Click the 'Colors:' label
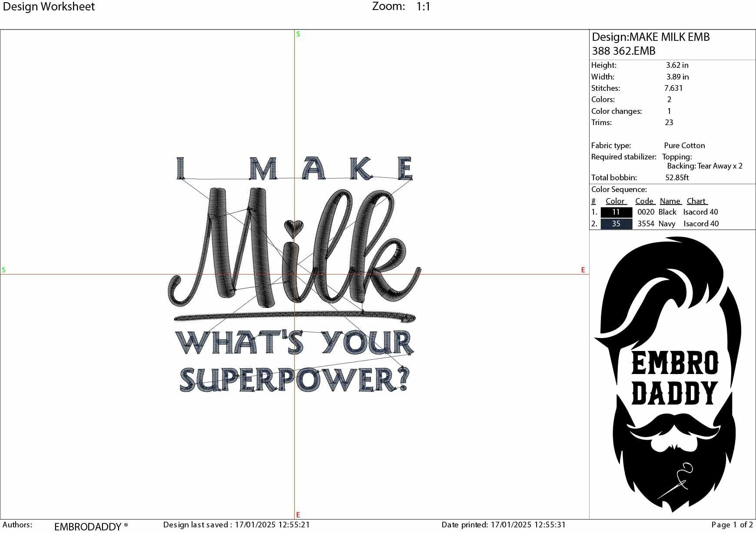The width and height of the screenshot is (756, 533). (x=603, y=99)
